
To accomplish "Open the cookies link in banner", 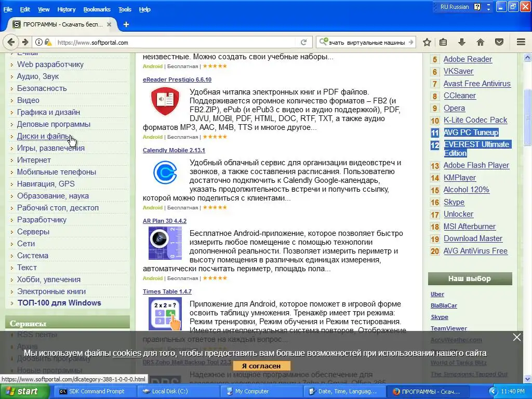I will [x=127, y=353].
